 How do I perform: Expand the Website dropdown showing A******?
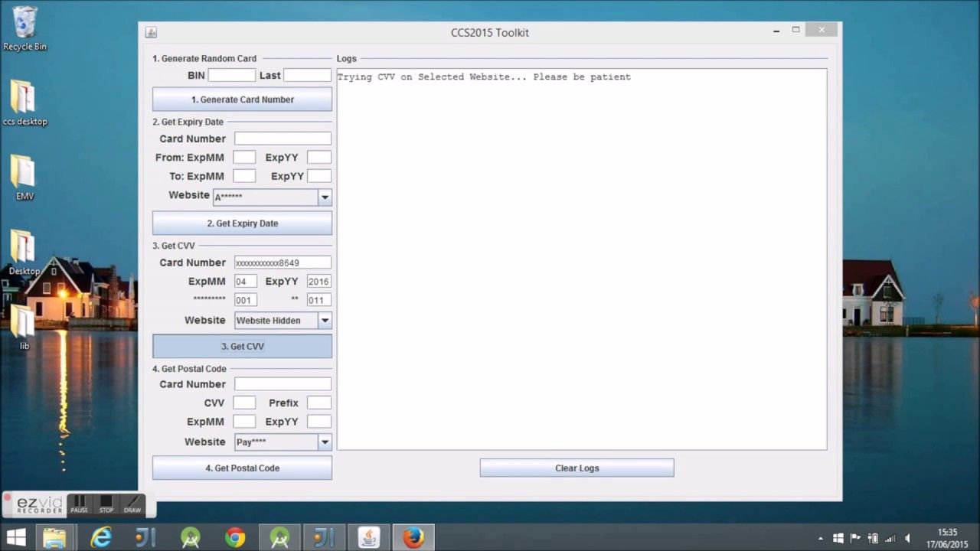325,197
